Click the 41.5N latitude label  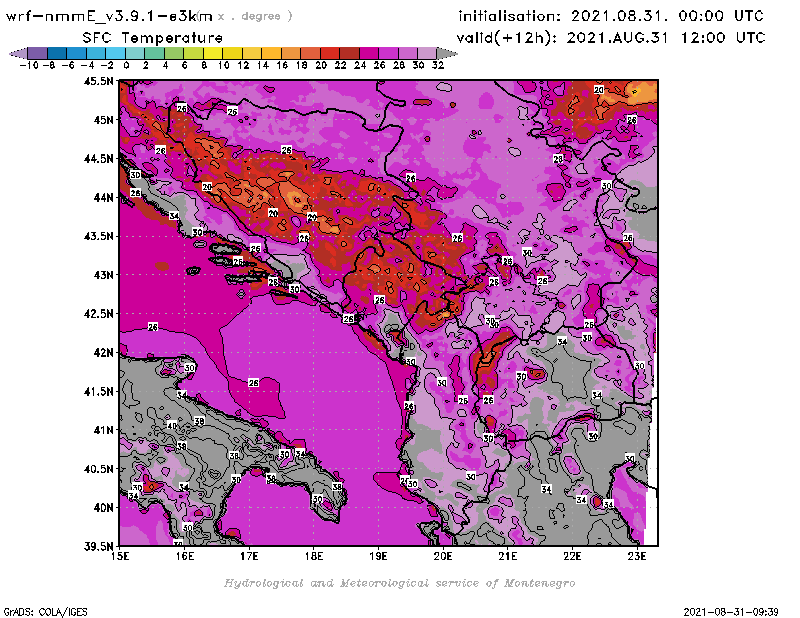pyautogui.click(x=98, y=391)
